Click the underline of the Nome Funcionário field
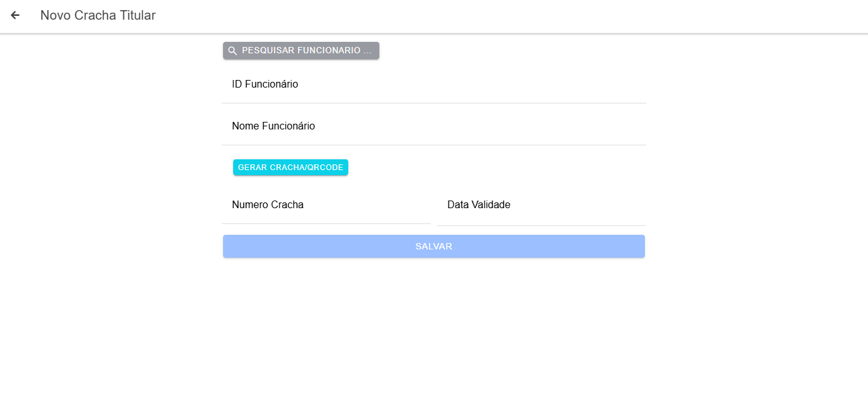The image size is (868, 403). click(x=434, y=145)
